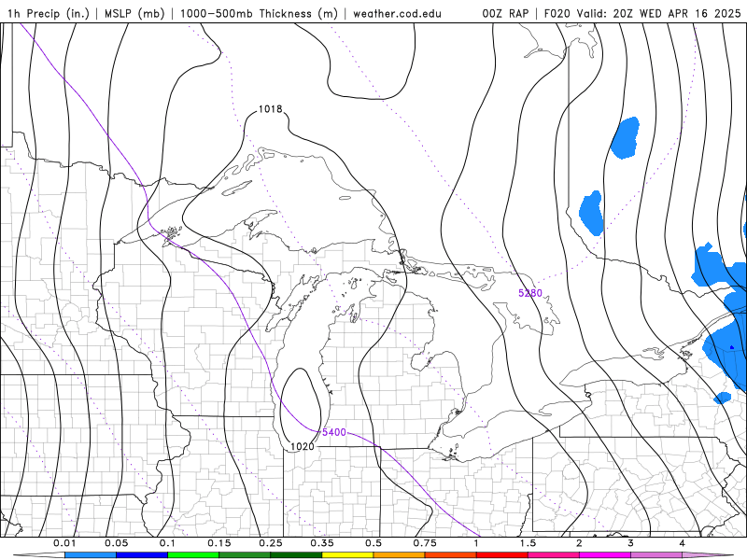Click the 0.01 legend color swatch
The width and height of the screenshot is (747, 560).
tap(90, 554)
